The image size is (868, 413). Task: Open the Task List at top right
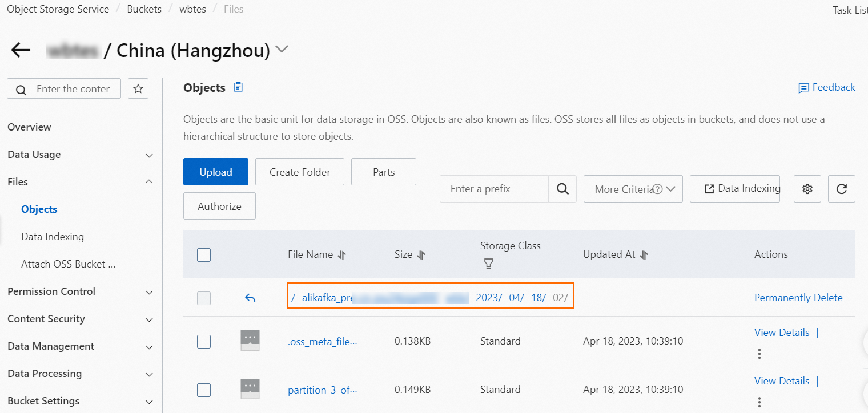(850, 10)
